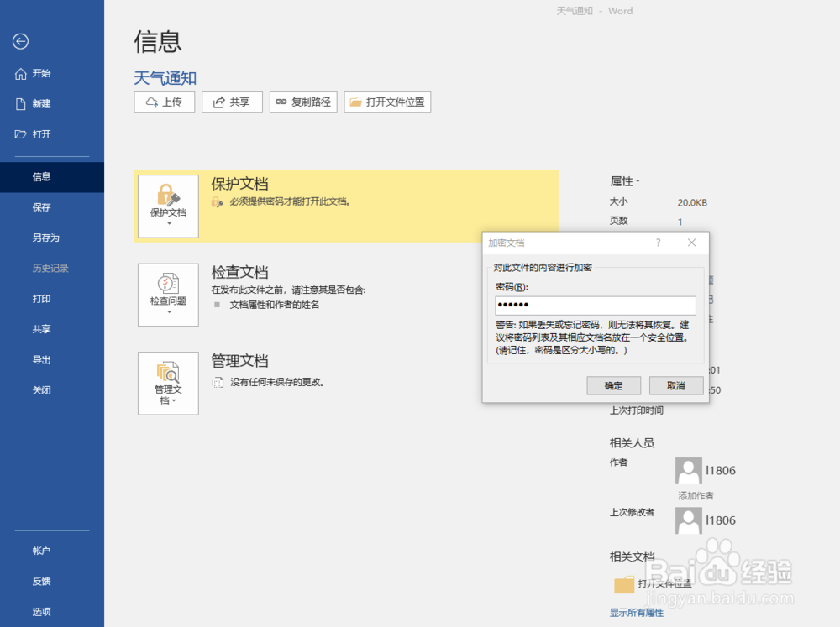
Task: Click 添加作者 field
Action: pyautogui.click(x=696, y=496)
